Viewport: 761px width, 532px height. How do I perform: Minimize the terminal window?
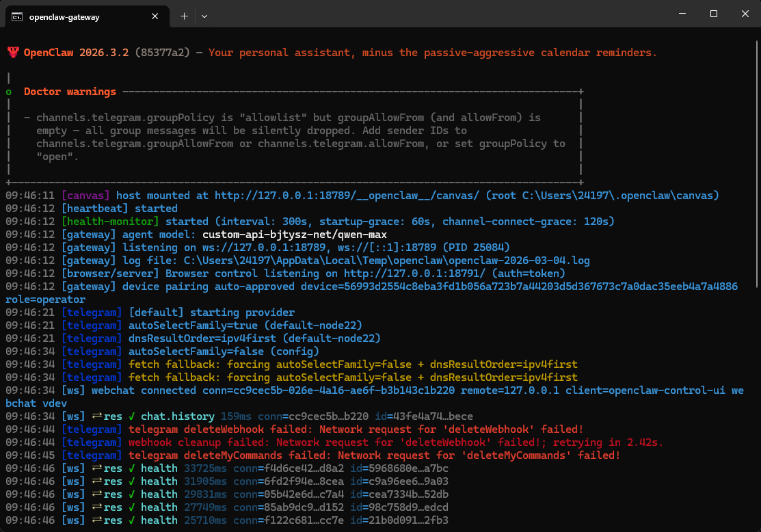[x=682, y=14]
